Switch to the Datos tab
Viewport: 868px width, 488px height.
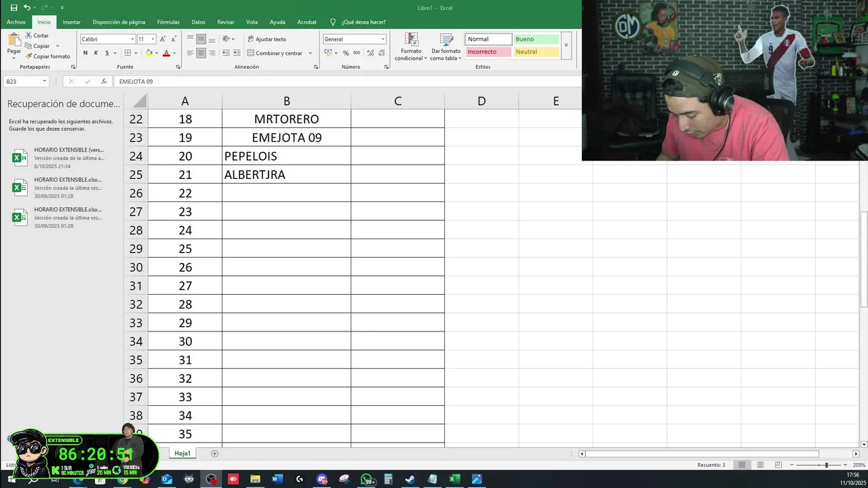(198, 22)
